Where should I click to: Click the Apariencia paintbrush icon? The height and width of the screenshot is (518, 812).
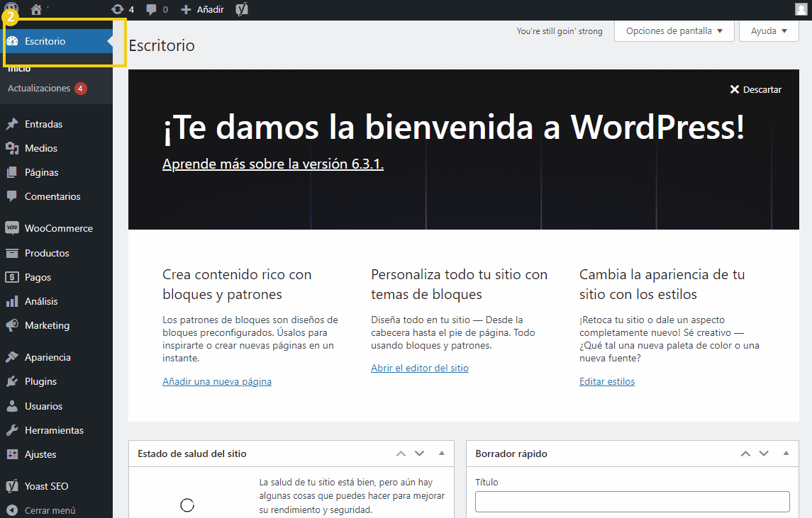(12, 357)
